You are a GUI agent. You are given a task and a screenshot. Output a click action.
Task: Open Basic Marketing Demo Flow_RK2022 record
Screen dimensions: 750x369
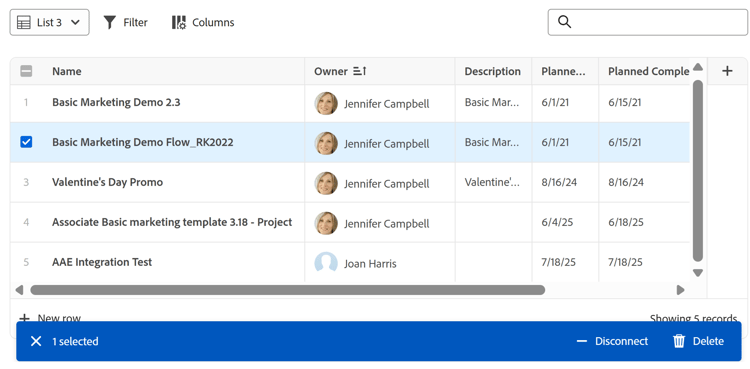point(143,142)
